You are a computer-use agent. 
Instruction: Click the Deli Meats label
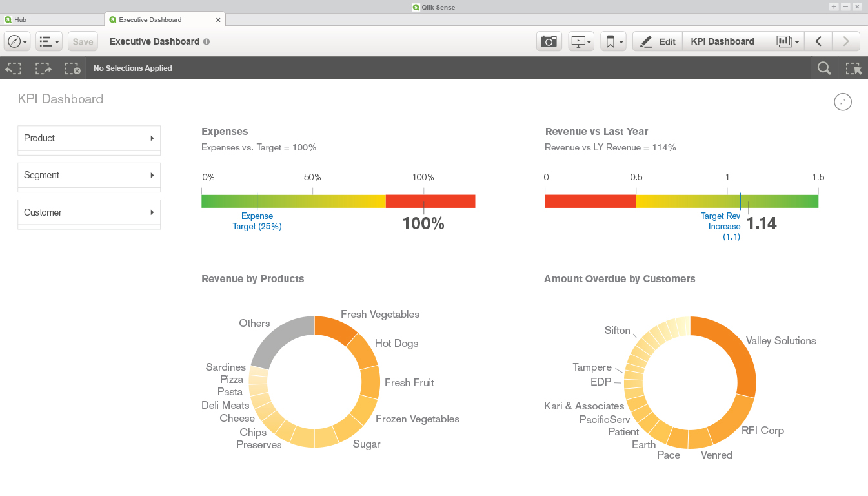(x=225, y=406)
